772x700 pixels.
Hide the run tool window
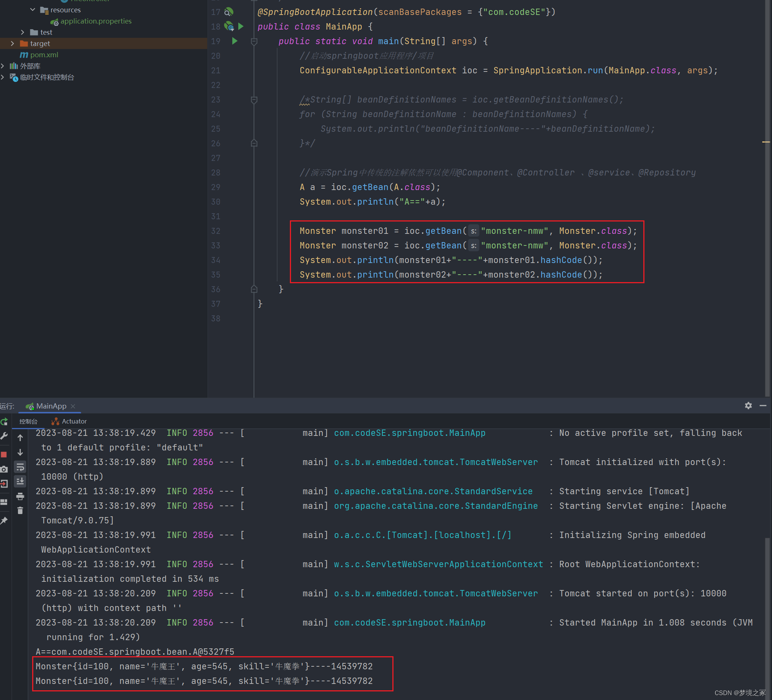pyautogui.click(x=763, y=405)
